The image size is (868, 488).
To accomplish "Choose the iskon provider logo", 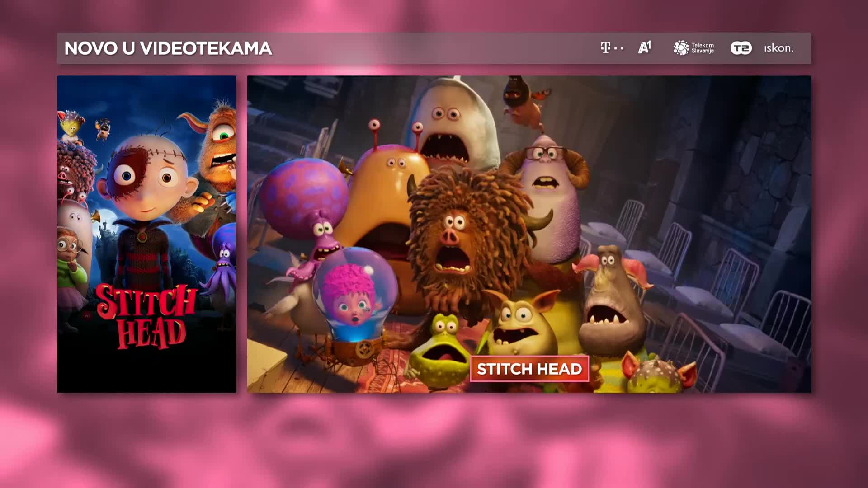I will click(778, 48).
